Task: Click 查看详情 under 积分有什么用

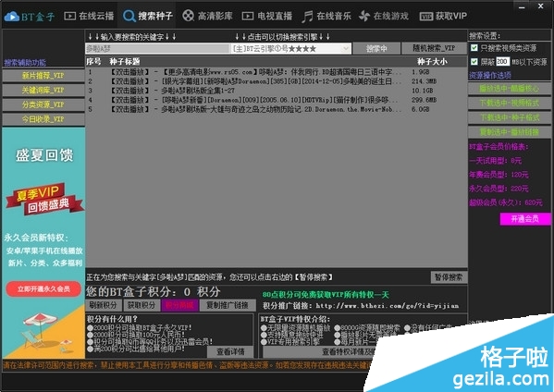Action: pyautogui.click(x=230, y=351)
